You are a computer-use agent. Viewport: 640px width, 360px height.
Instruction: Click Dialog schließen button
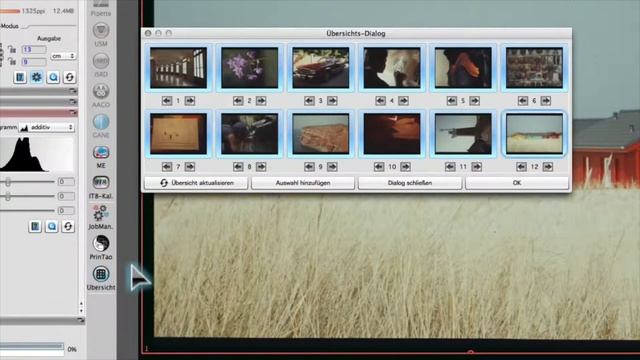pyautogui.click(x=410, y=183)
